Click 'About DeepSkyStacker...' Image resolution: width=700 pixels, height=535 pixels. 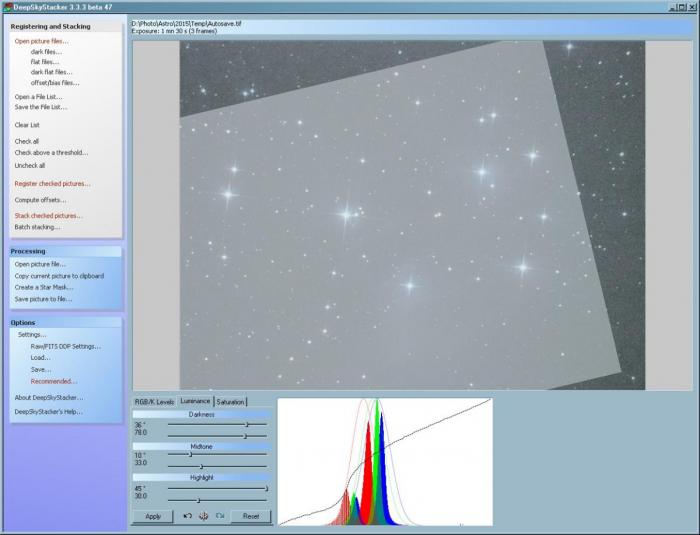(49, 398)
